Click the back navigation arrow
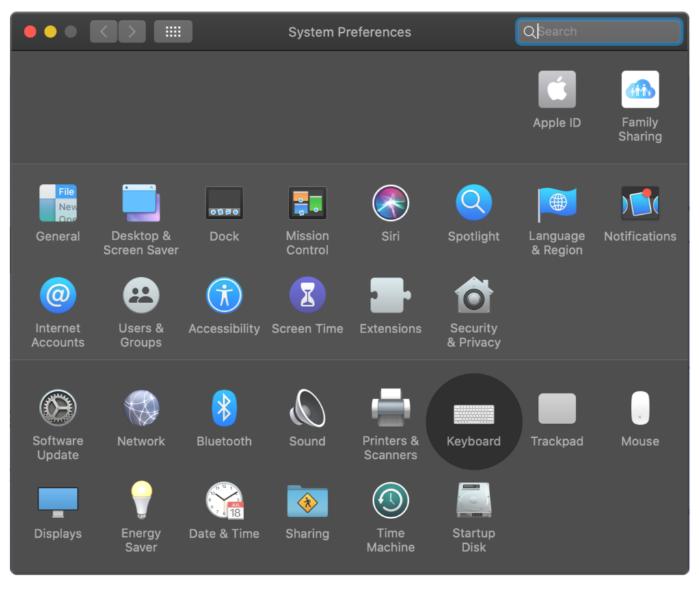700x589 pixels. click(x=103, y=31)
